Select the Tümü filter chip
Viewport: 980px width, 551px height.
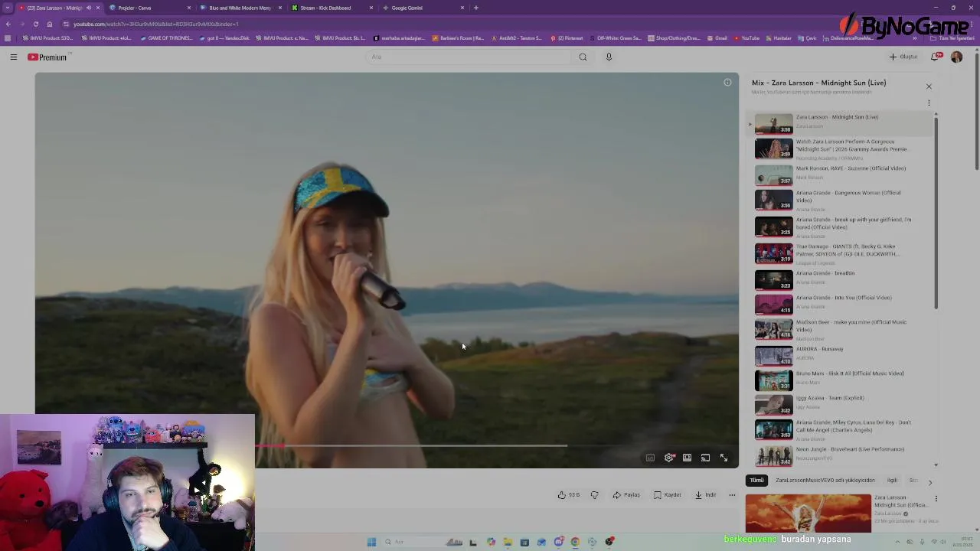[756, 481]
